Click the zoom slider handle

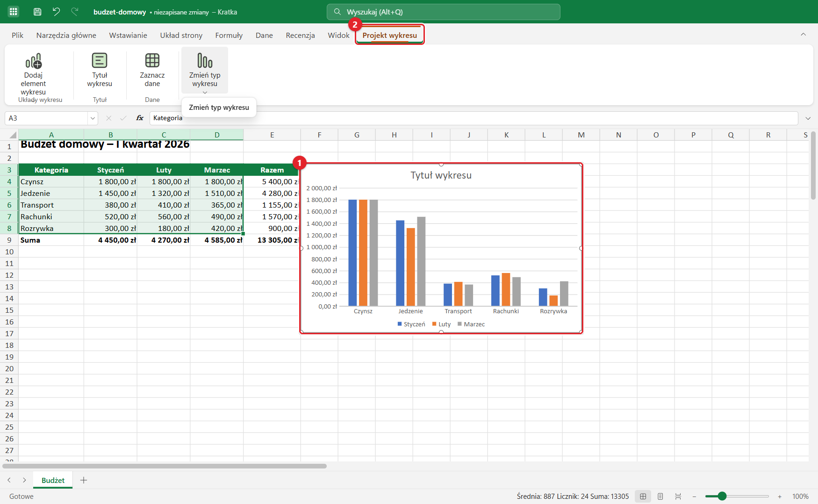pyautogui.click(x=722, y=496)
